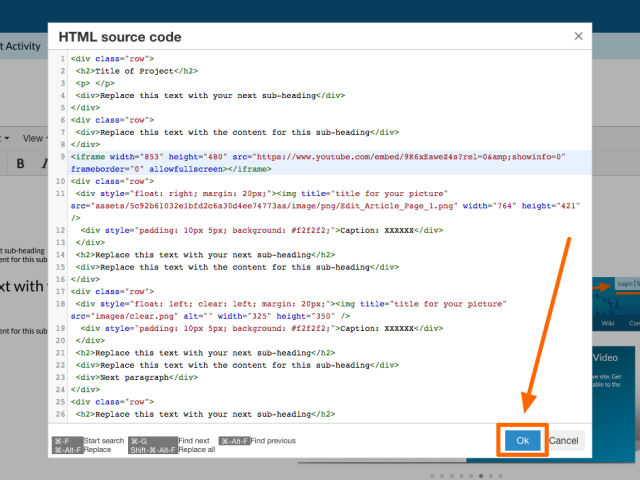Click the empty paragraph tag on line 3
Screen dimensions: 640x480
pos(95,83)
